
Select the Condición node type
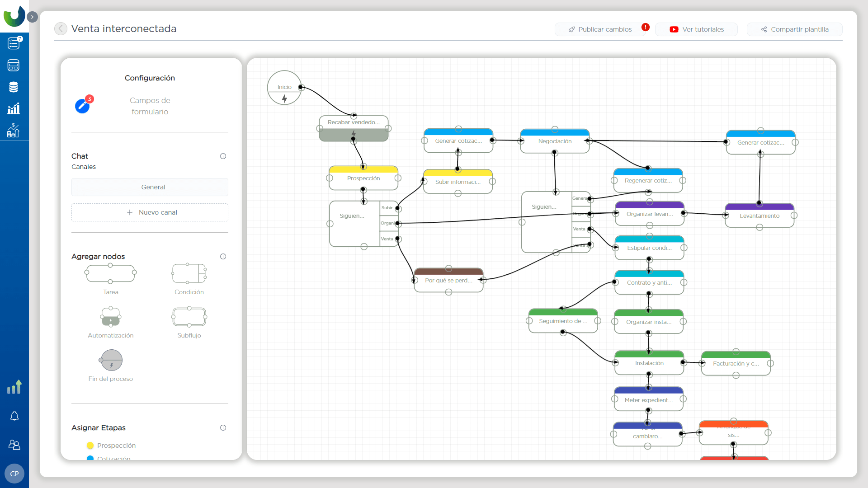(189, 274)
